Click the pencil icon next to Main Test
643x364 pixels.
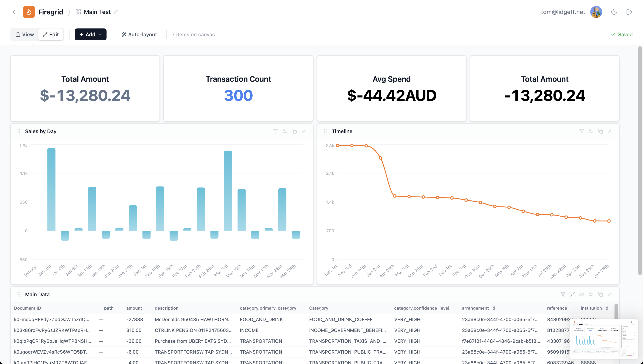[116, 12]
